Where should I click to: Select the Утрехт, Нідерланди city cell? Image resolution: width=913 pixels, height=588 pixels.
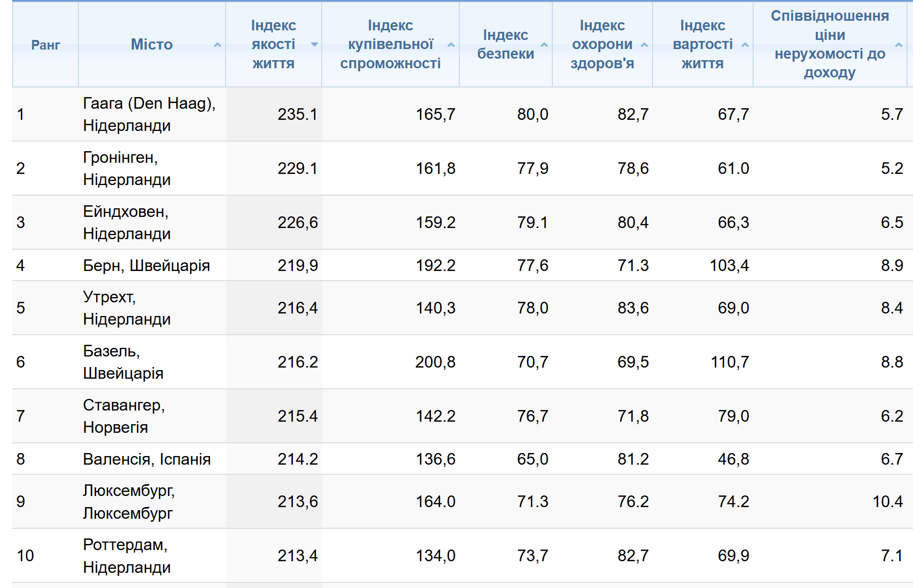126,308
